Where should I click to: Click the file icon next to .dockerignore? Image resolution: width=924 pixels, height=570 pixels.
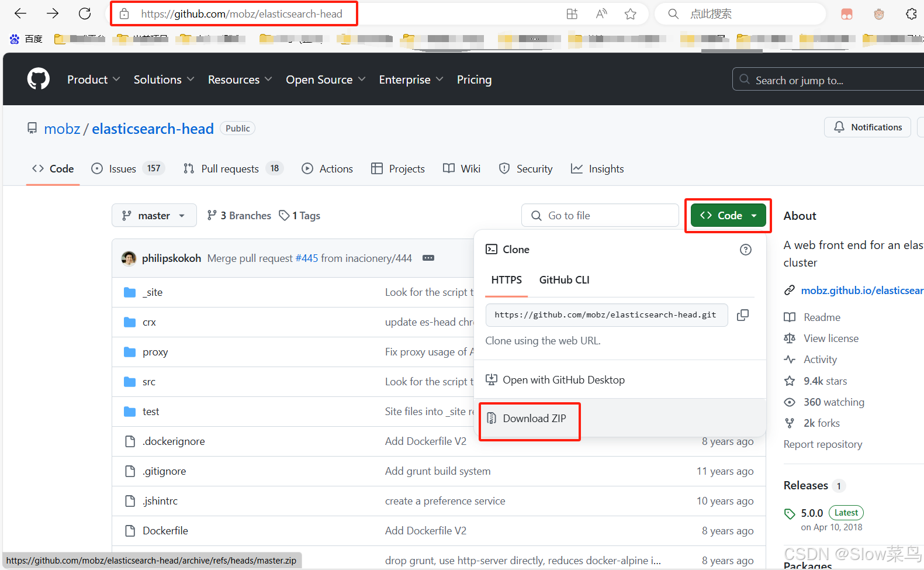130,441
